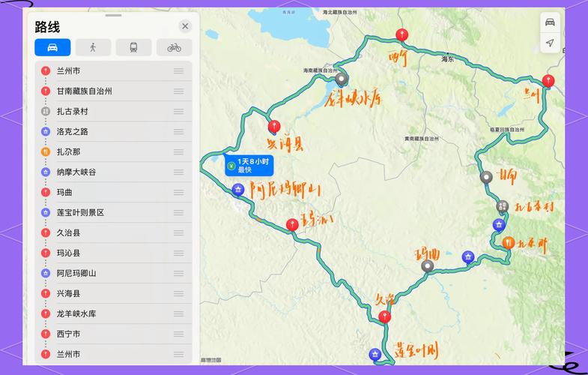Click the purple 阿尼玛卿山 map marker

click(238, 189)
